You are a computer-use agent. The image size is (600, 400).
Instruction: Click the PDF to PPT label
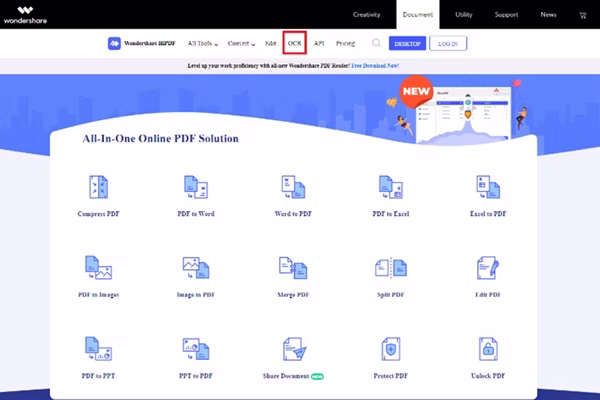[x=98, y=376]
